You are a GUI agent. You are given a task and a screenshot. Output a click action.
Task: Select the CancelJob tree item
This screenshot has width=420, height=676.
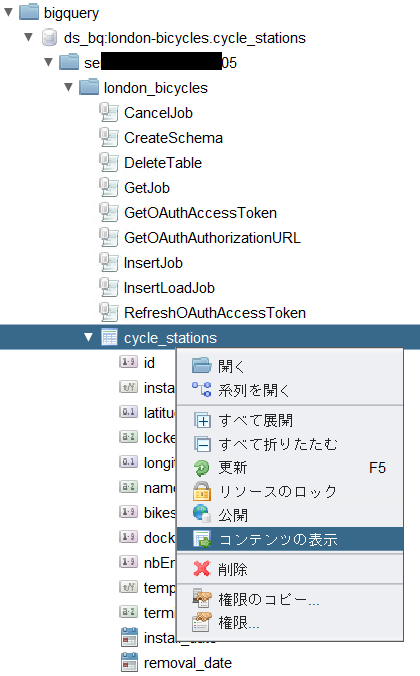click(x=158, y=113)
